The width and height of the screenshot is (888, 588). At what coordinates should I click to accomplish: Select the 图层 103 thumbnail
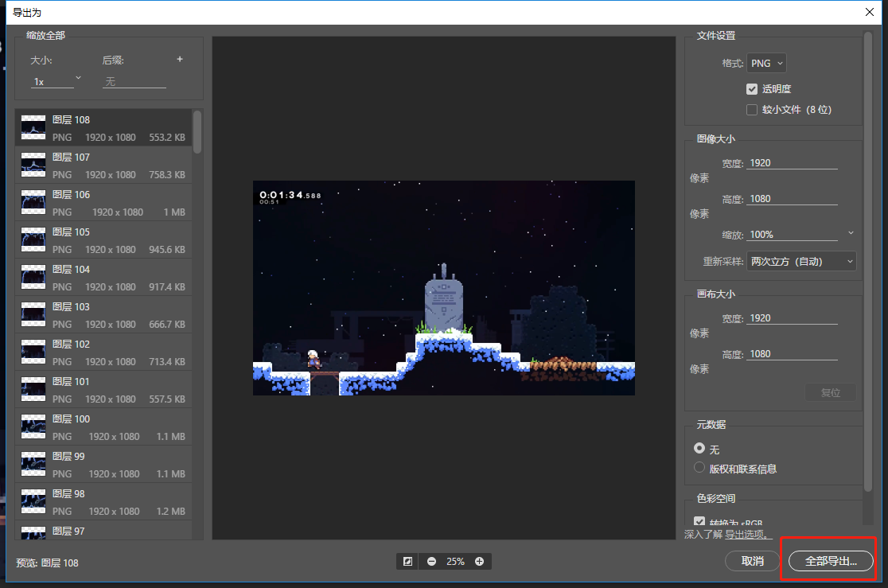33,314
